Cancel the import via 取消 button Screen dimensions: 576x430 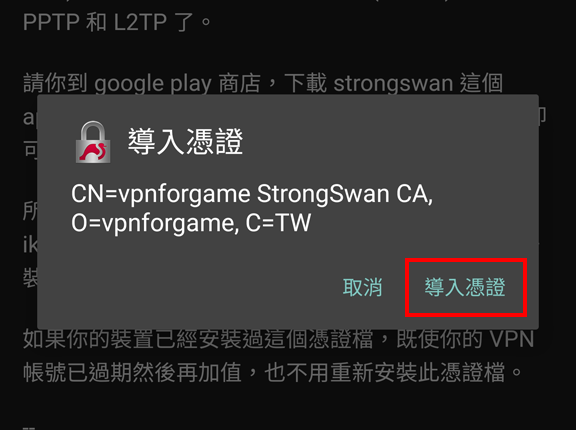(363, 287)
